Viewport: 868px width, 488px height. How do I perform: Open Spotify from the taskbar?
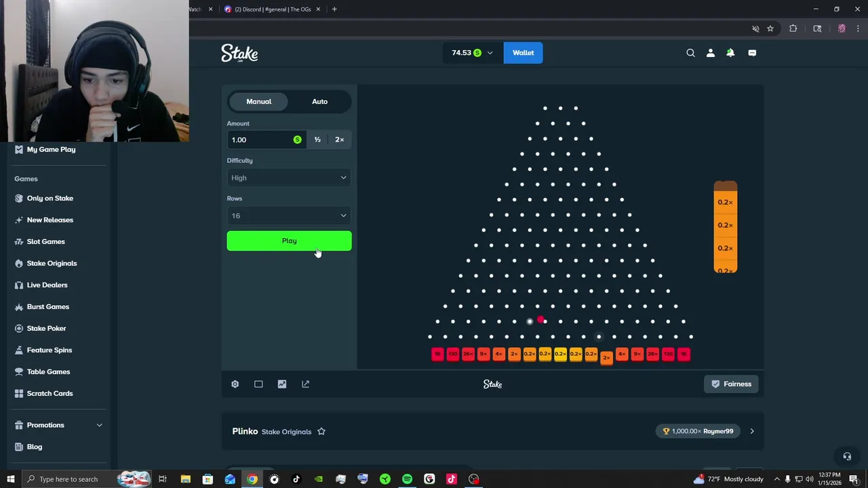pos(407,479)
